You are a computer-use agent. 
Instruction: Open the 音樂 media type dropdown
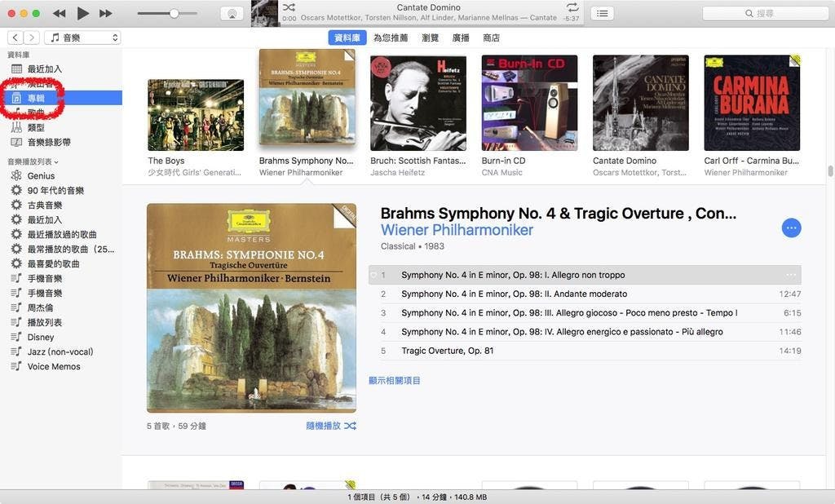pos(82,38)
